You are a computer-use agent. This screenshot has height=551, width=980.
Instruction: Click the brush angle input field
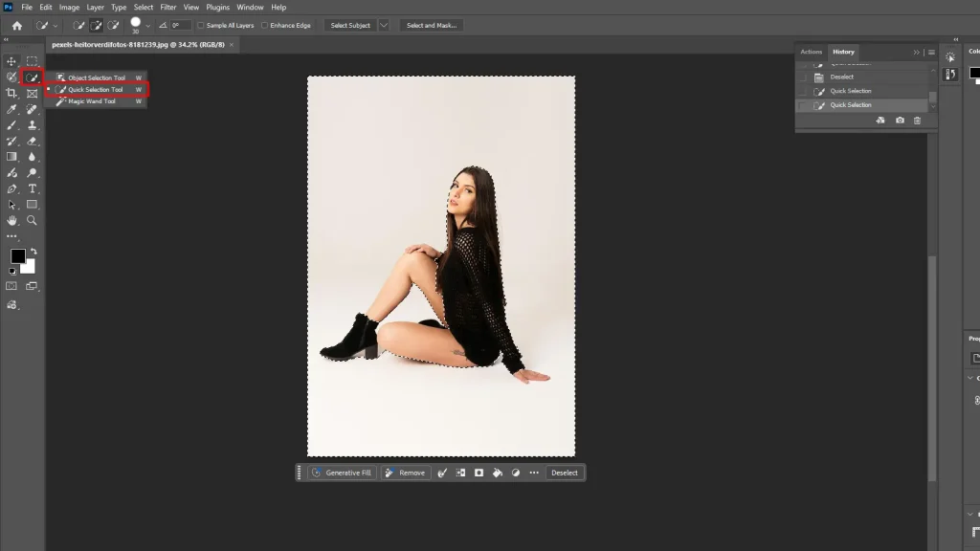coord(181,26)
